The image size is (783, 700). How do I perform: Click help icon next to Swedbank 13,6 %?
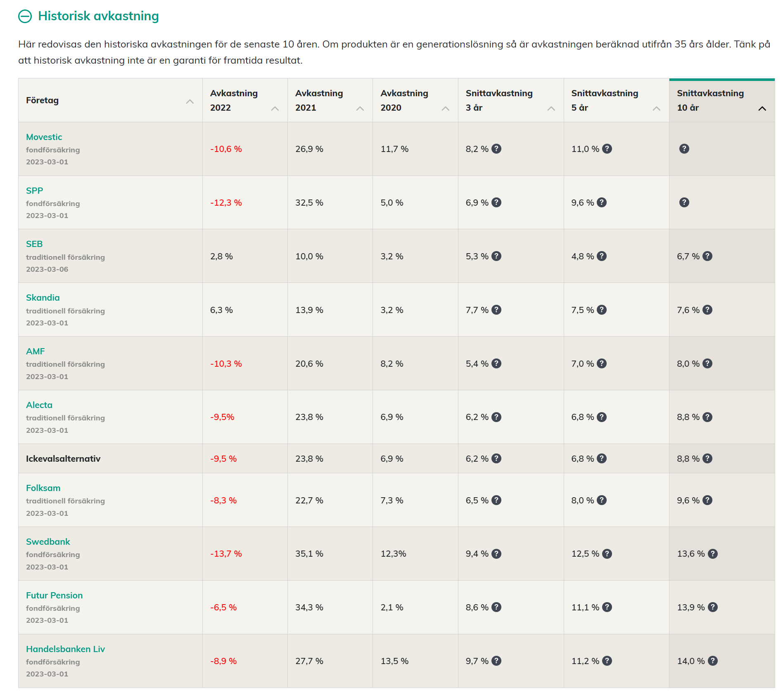coord(712,554)
